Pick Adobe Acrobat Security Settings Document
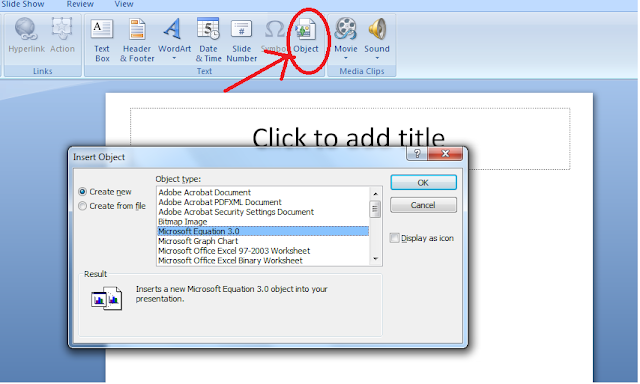 click(263, 212)
